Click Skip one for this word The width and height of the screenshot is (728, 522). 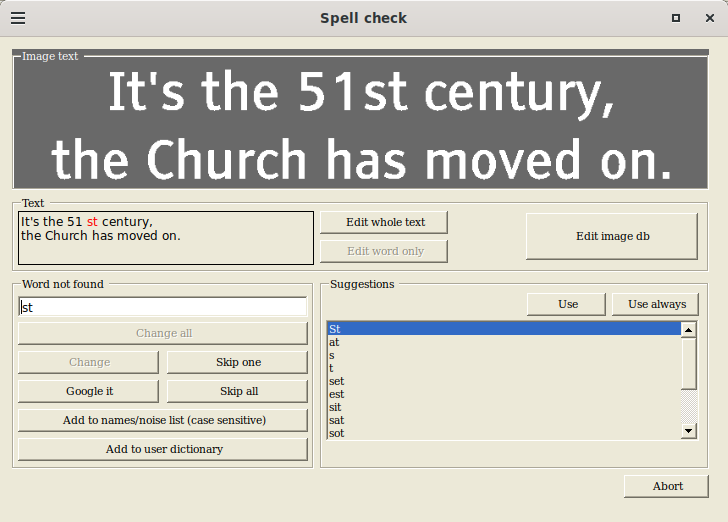(237, 362)
